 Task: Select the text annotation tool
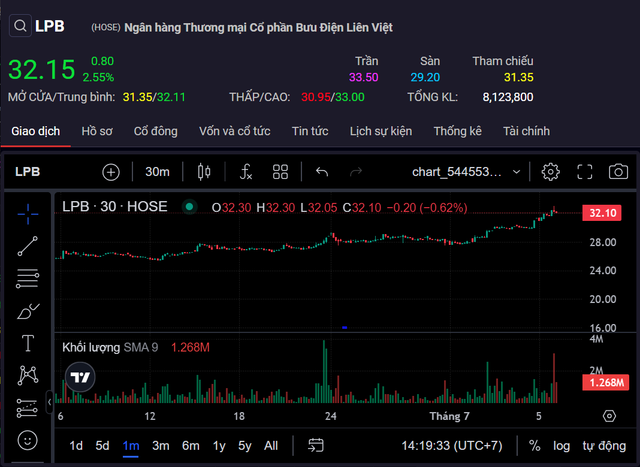(28, 343)
